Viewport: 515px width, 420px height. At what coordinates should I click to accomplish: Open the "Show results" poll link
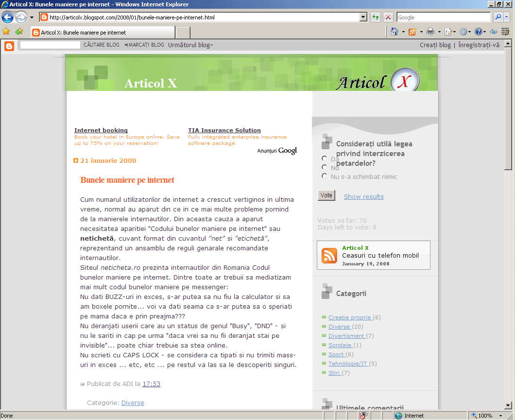(x=363, y=197)
